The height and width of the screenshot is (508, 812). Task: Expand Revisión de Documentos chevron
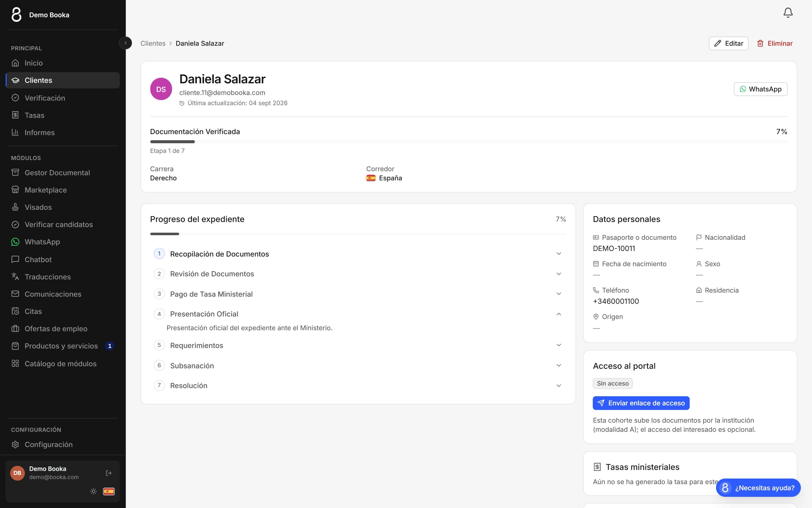click(x=559, y=274)
